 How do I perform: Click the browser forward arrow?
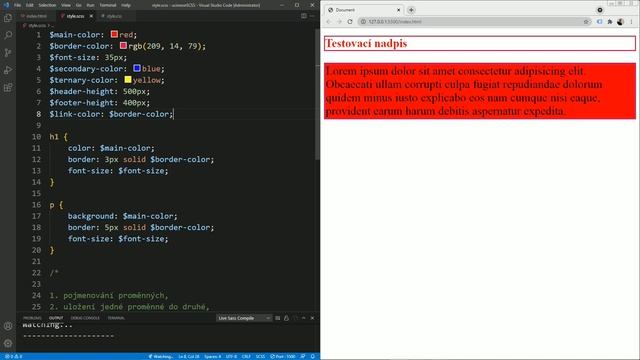(x=339, y=22)
